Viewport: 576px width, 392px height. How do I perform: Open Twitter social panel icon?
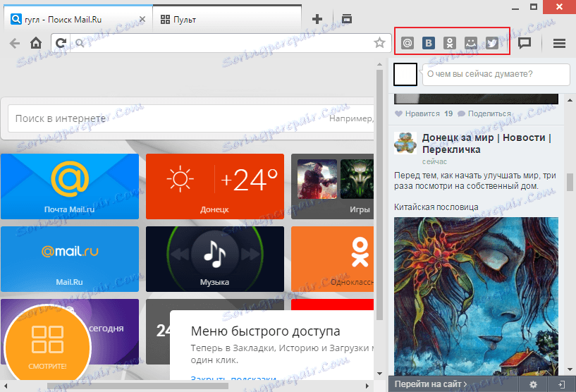coord(492,43)
